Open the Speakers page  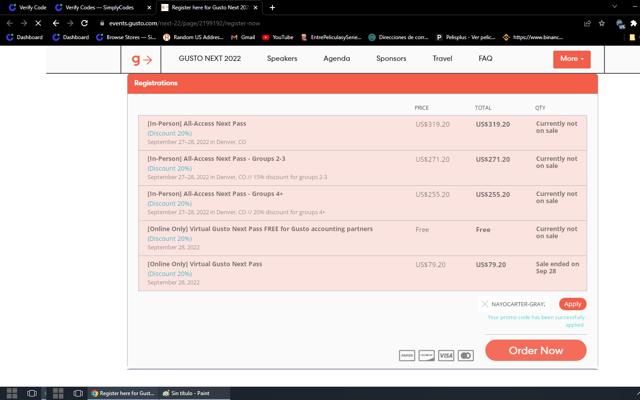[x=282, y=58]
